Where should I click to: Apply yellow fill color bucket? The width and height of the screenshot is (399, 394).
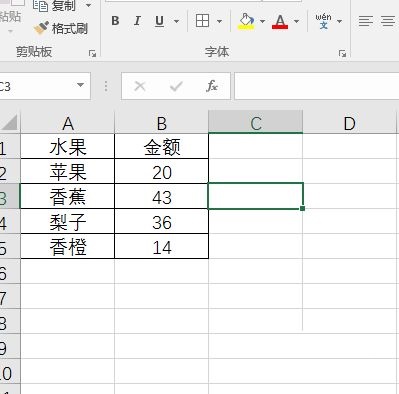click(246, 21)
